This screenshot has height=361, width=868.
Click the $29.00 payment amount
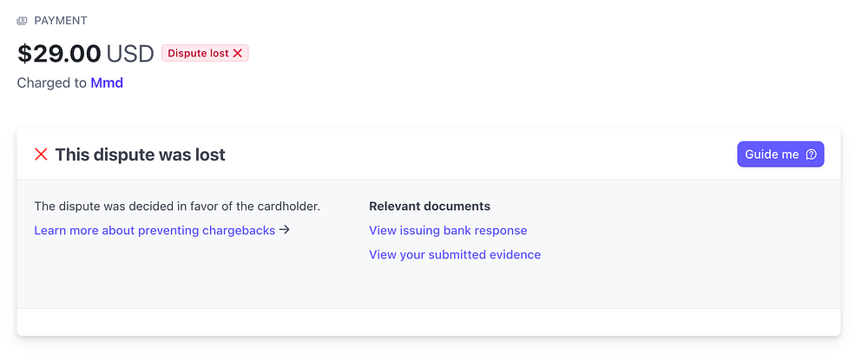59,54
